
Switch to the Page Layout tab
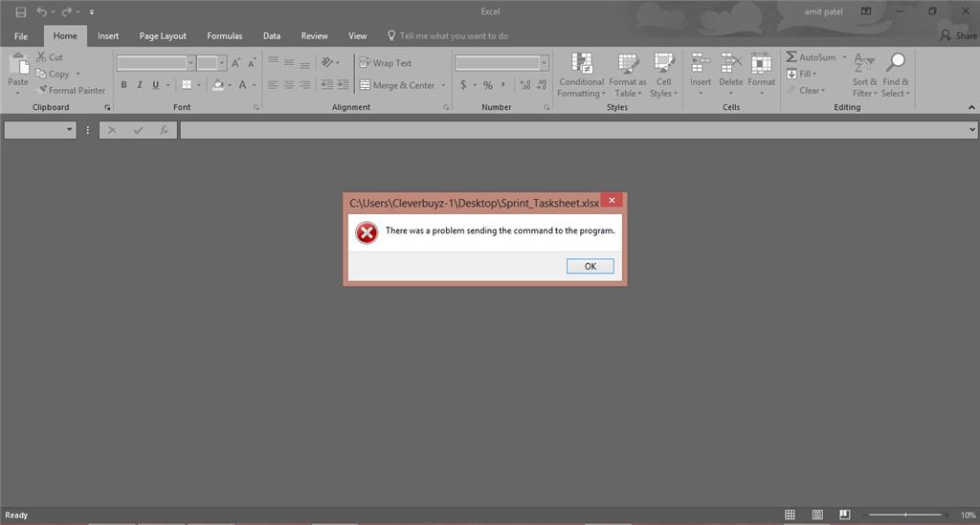point(163,36)
